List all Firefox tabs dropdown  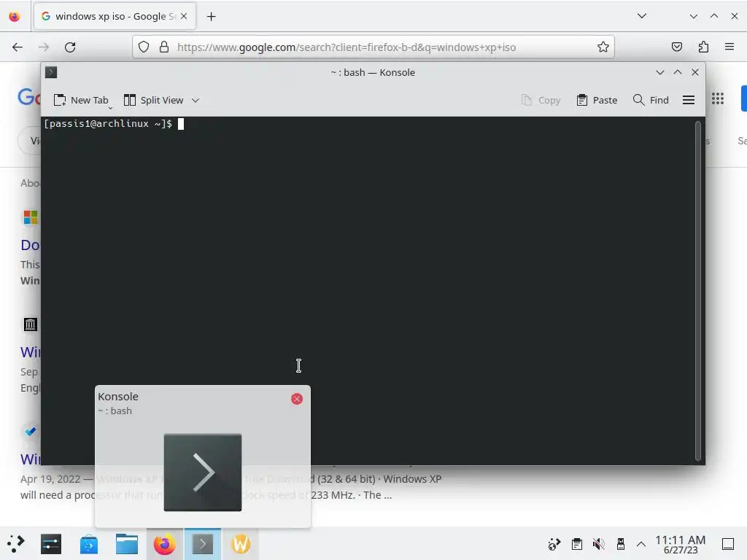642,16
